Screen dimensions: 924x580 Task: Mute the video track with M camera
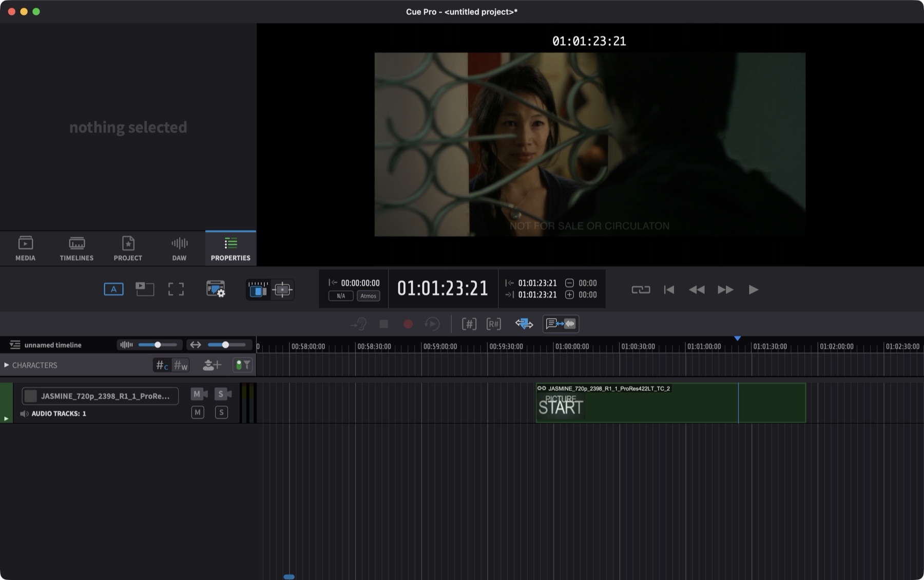click(199, 394)
